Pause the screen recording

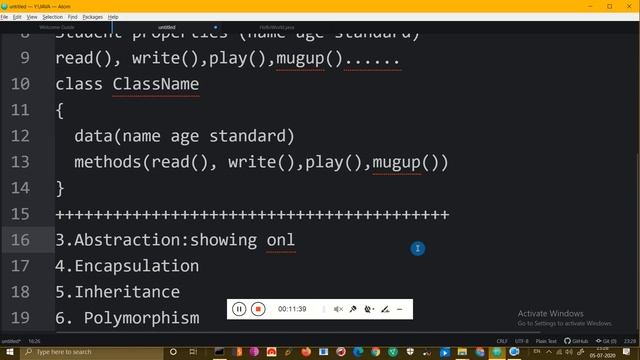pos(239,309)
